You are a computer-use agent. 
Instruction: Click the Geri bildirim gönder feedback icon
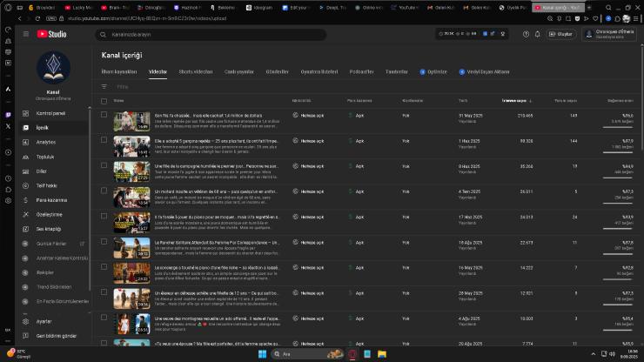coord(25,336)
